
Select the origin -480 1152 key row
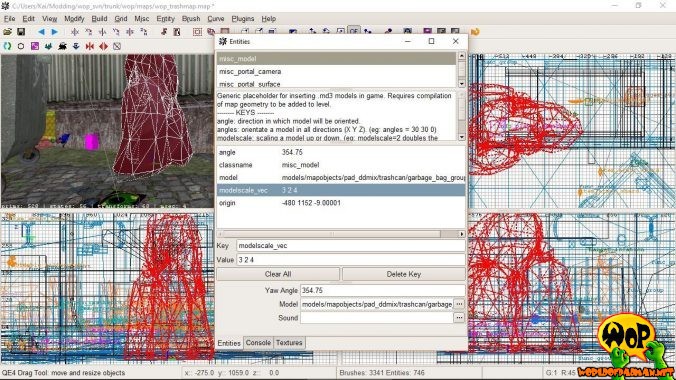tap(341, 203)
